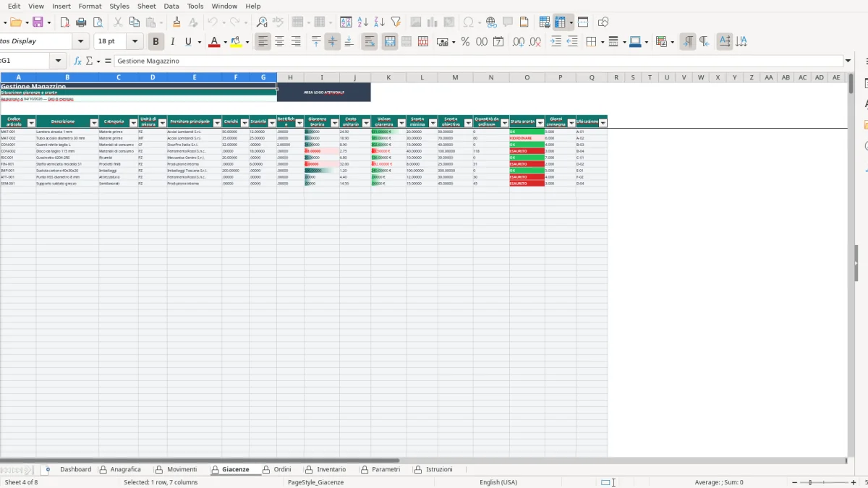The image size is (868, 488).
Task: Click the horizontal scrollbar
Action: [200, 461]
